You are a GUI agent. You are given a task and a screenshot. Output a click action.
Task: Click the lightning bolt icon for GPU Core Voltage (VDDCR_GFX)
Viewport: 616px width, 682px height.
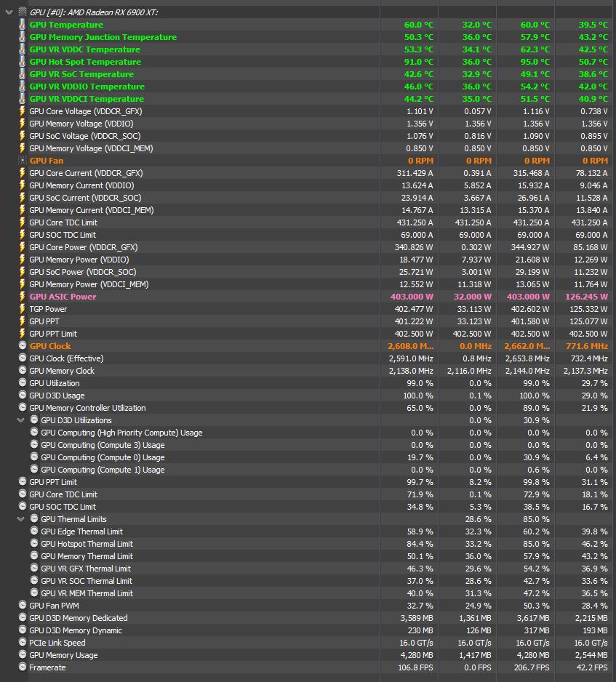23,111
